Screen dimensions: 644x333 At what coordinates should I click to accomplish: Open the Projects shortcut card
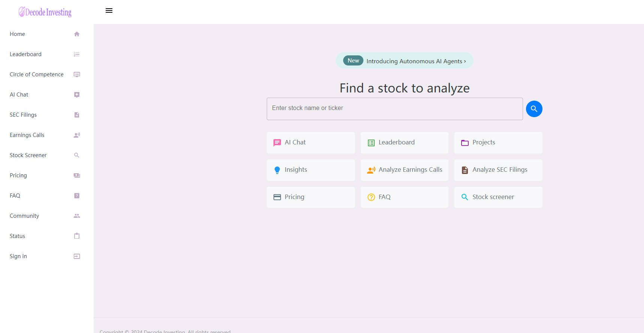498,143
